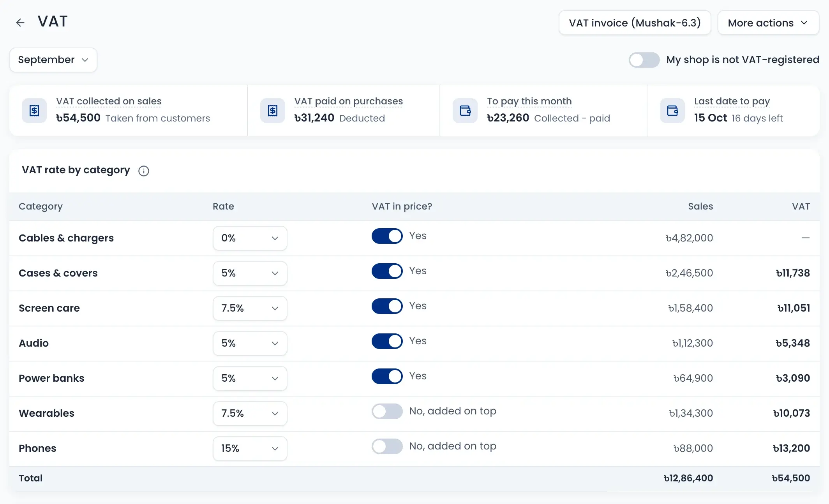Click the To pay this month wallet icon

tap(465, 111)
